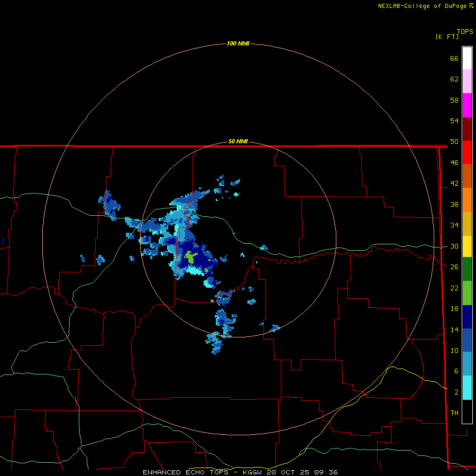Click the isolated echo near the 100 NMI ring's west edge

coord(3,241)
